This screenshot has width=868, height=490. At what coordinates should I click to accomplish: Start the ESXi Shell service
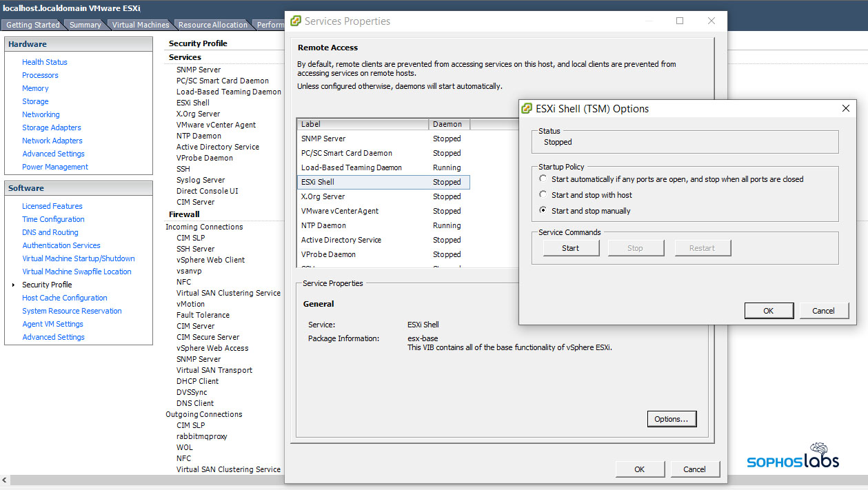(571, 248)
